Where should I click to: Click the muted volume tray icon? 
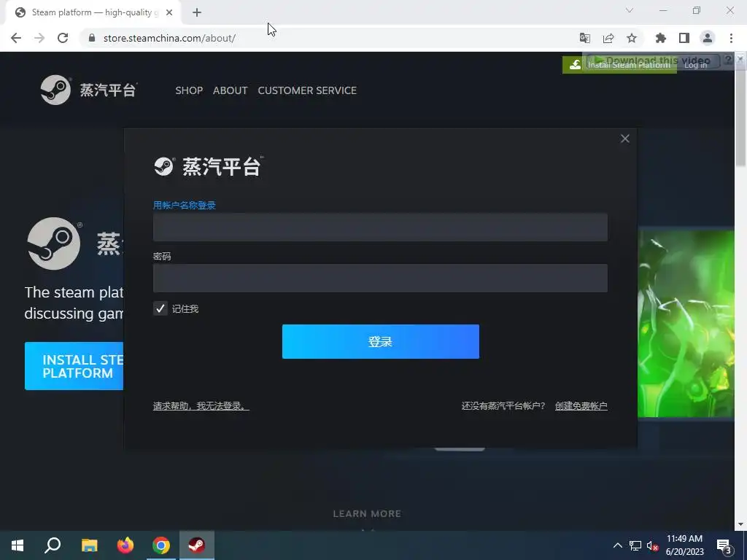pos(652,545)
